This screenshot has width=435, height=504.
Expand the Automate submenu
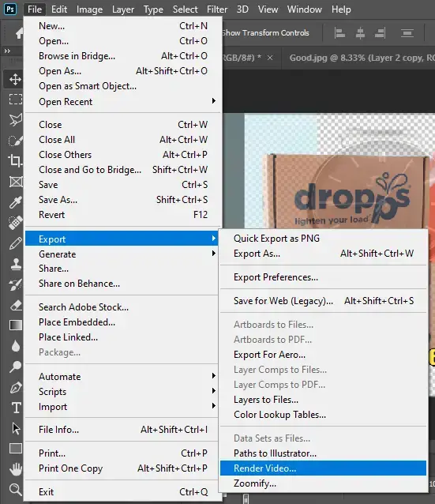(x=122, y=376)
